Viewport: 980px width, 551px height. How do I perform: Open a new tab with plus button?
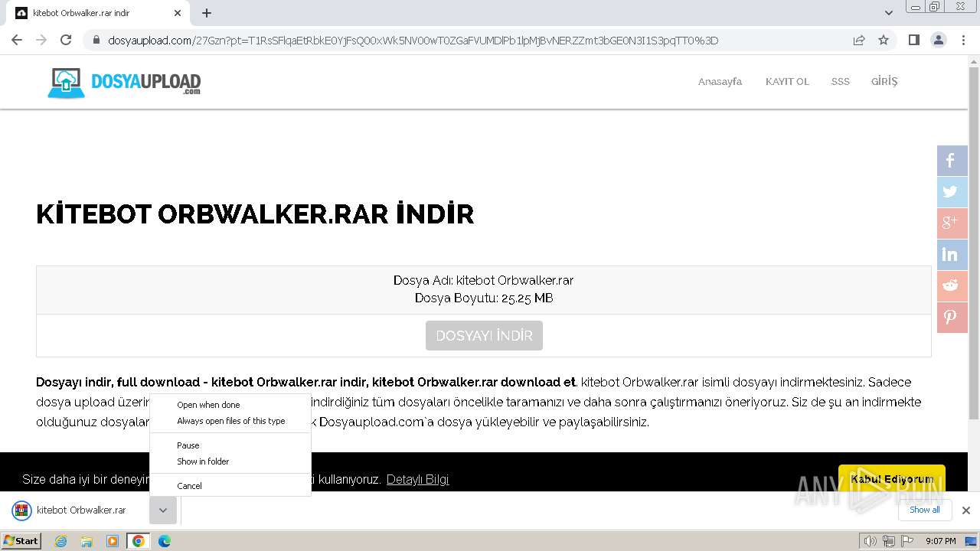point(207,13)
